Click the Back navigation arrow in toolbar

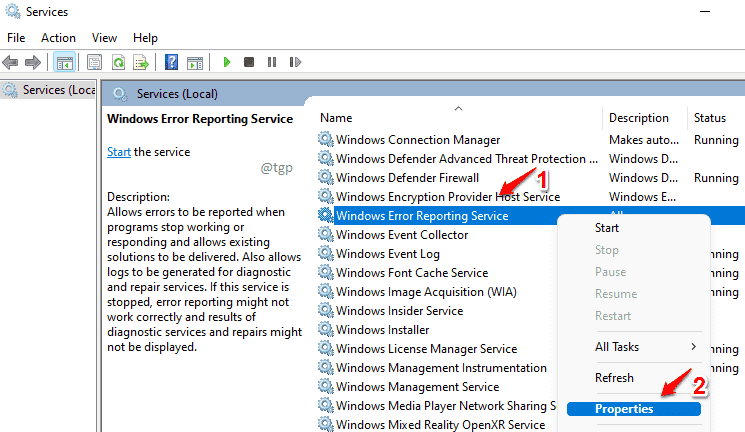point(10,62)
